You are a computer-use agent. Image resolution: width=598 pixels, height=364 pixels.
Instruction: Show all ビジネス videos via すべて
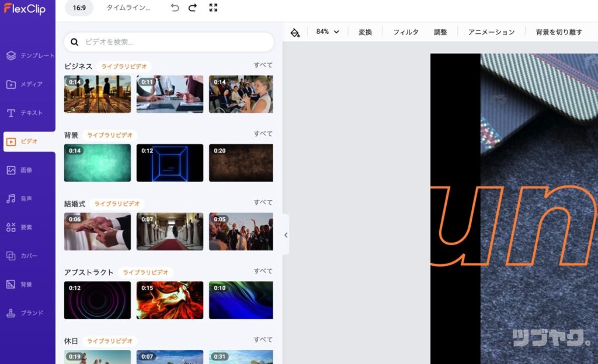(x=263, y=65)
